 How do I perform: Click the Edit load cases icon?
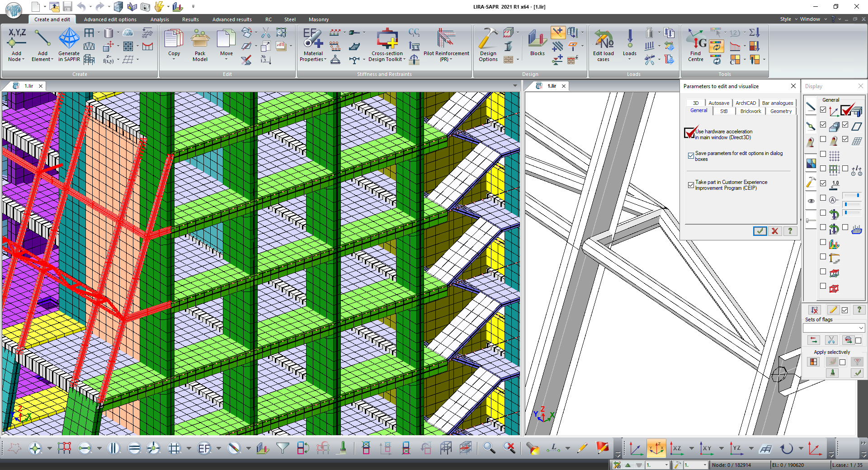tap(603, 44)
